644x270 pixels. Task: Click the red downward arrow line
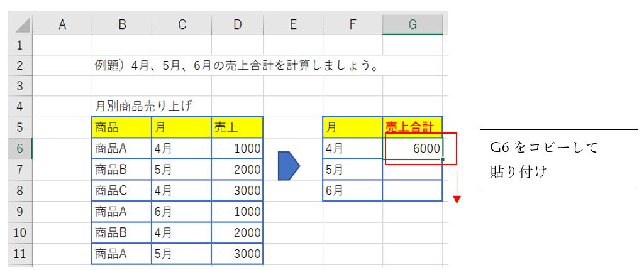457,185
